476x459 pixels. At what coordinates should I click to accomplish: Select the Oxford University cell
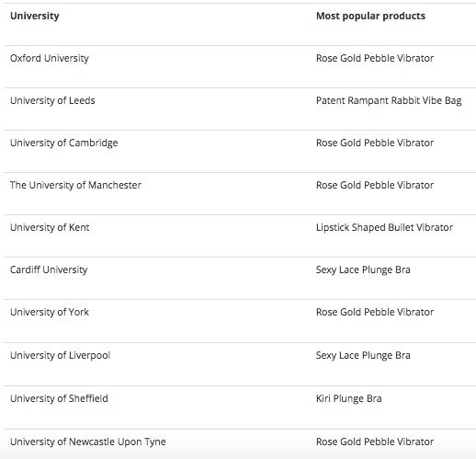50,58
